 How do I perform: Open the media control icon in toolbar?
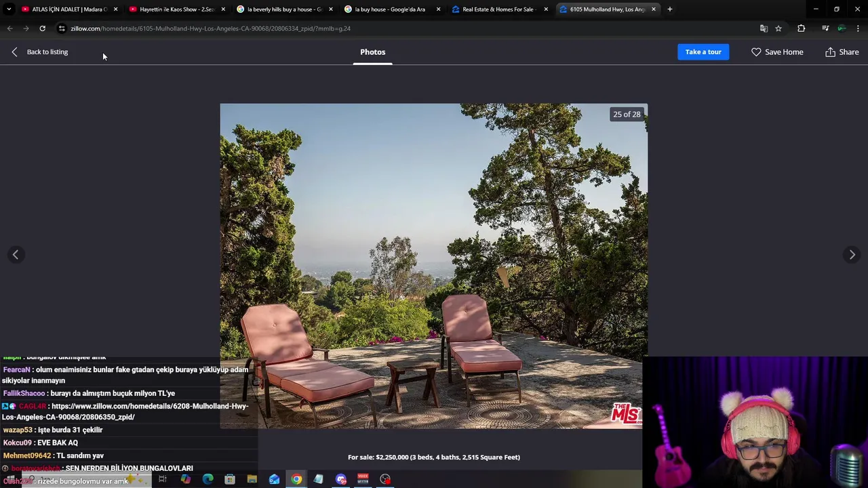(x=825, y=28)
